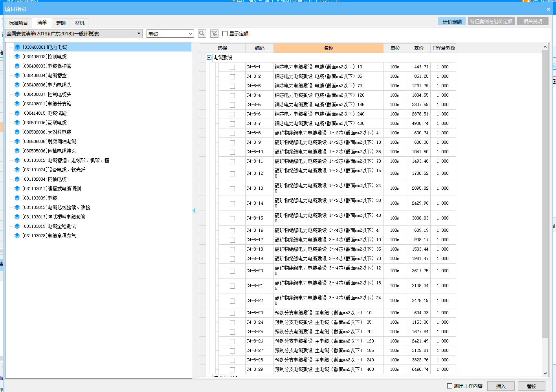Click layer icon beside 030505006 同轴电缆接头
Viewport: 556px width, 392px height.
click(17, 151)
